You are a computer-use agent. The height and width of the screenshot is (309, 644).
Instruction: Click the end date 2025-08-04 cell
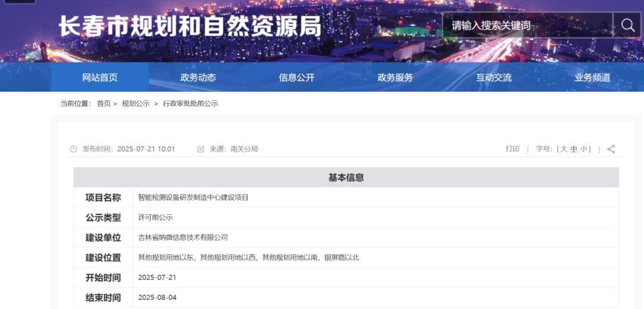coord(376,297)
